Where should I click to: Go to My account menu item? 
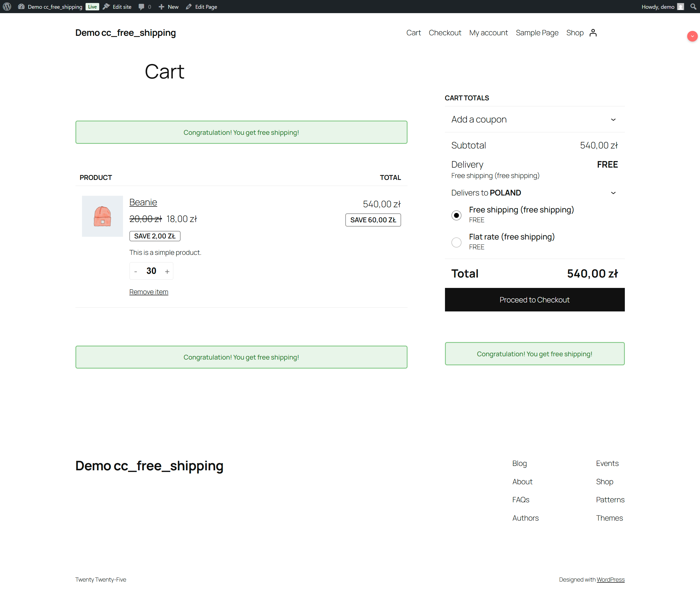point(488,33)
